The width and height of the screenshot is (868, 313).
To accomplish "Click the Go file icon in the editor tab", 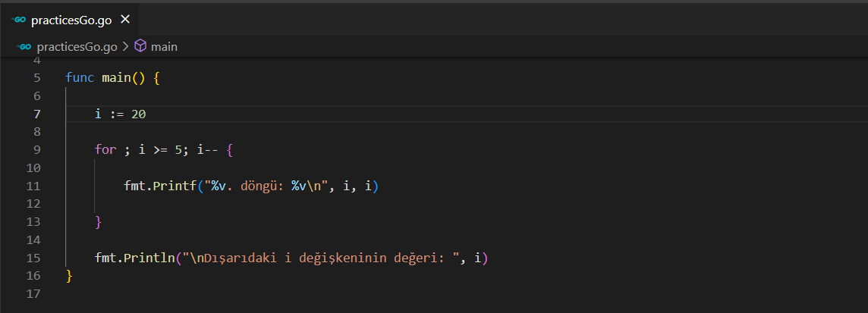I will click(x=19, y=20).
